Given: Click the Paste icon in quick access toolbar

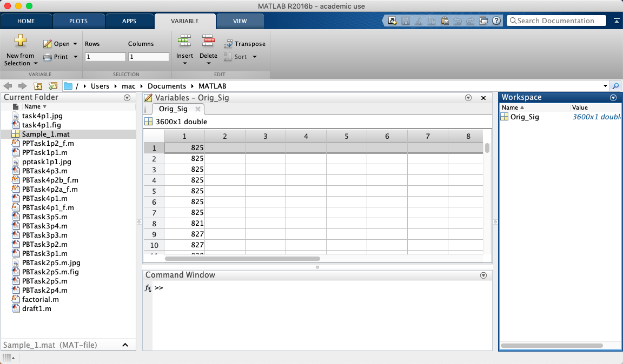Looking at the screenshot, I should pyautogui.click(x=445, y=20).
